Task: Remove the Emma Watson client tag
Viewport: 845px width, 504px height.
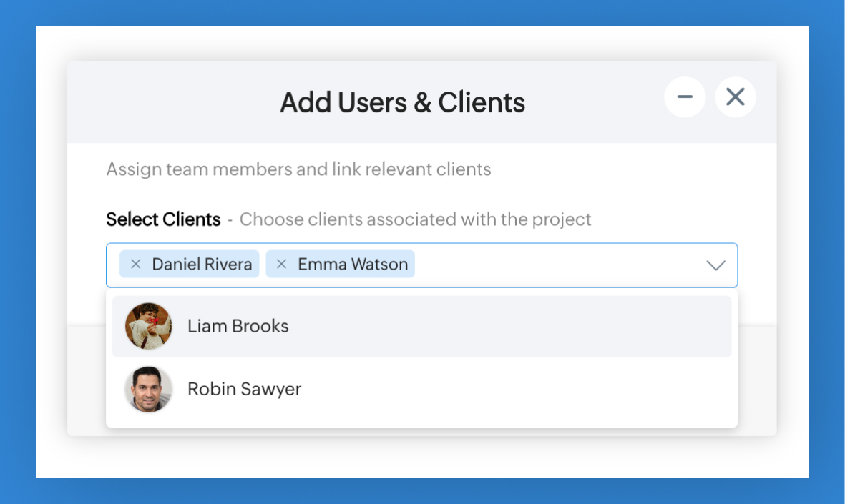Action: point(281,265)
